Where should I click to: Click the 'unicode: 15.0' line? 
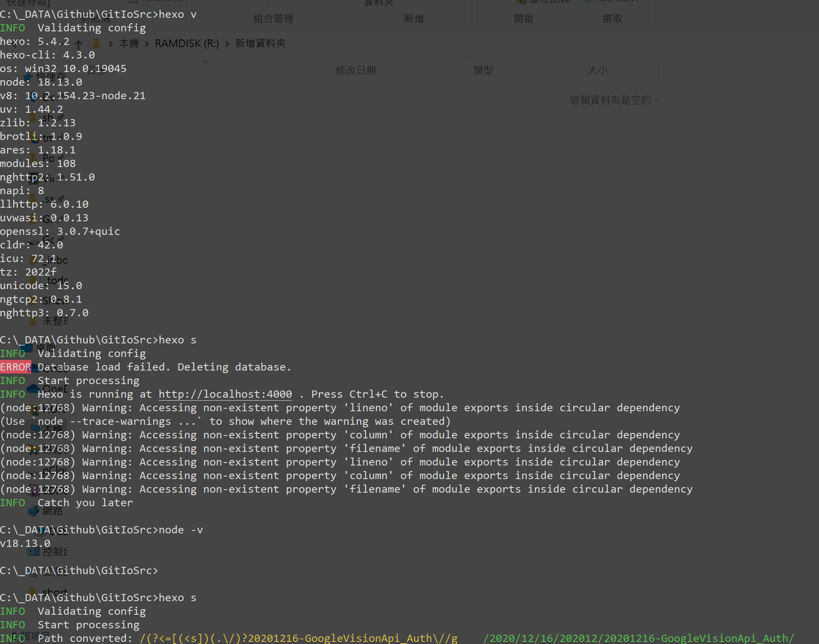41,286
